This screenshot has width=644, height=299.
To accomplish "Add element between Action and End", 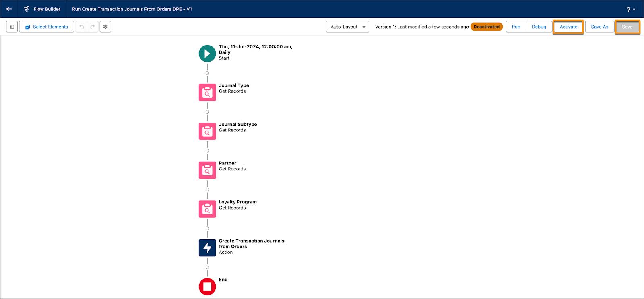I will click(x=207, y=267).
